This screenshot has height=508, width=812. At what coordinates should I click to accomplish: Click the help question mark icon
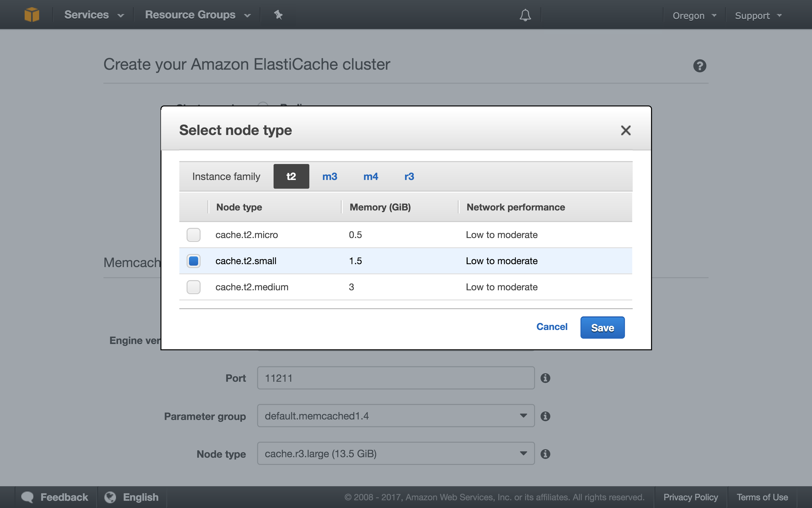coord(700,66)
